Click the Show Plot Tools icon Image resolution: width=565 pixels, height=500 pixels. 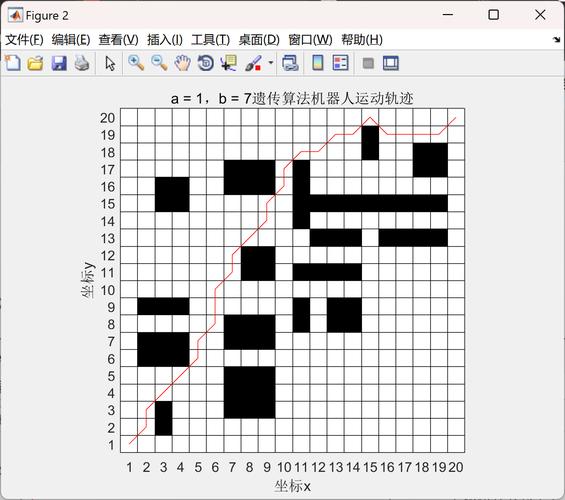click(391, 63)
